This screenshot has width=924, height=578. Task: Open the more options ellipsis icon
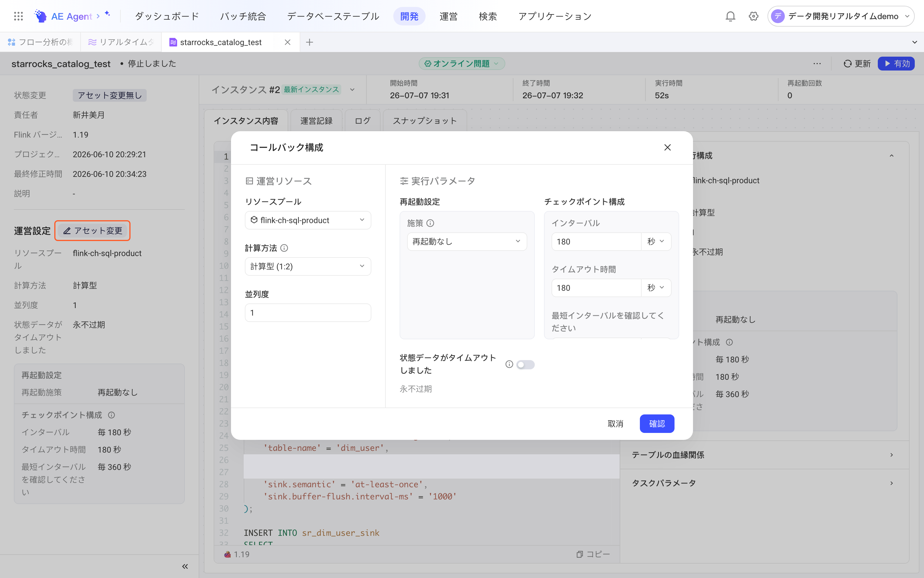point(817,64)
